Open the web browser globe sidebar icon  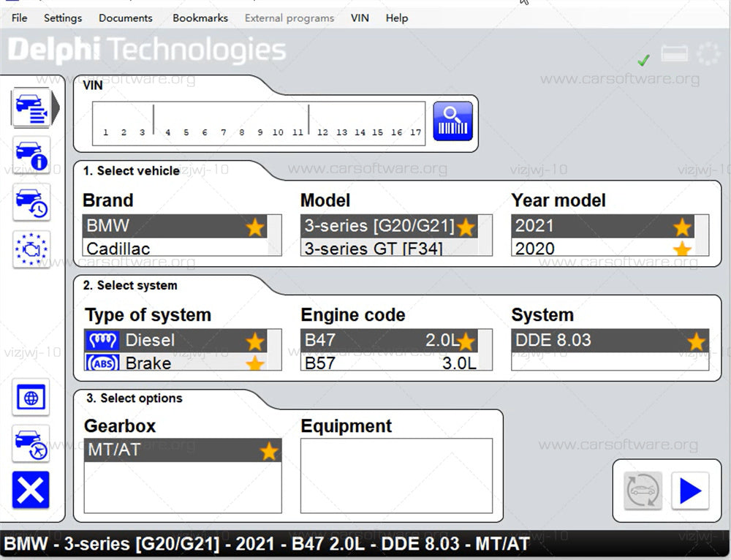[31, 397]
